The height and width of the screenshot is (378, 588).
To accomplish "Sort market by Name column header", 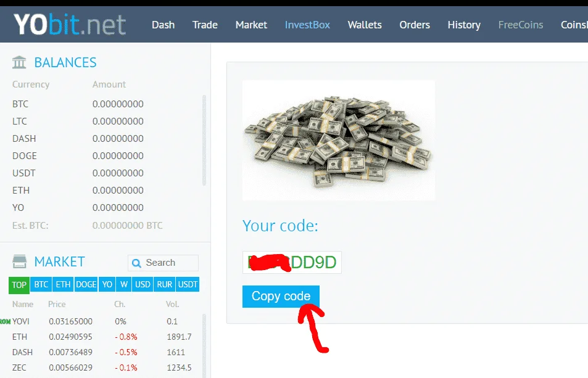I will (x=23, y=304).
